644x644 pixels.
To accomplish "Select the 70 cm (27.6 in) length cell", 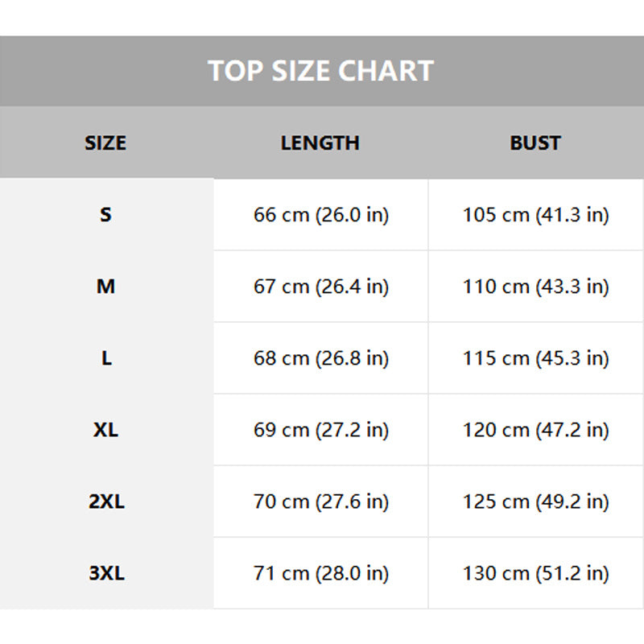I will point(320,502).
